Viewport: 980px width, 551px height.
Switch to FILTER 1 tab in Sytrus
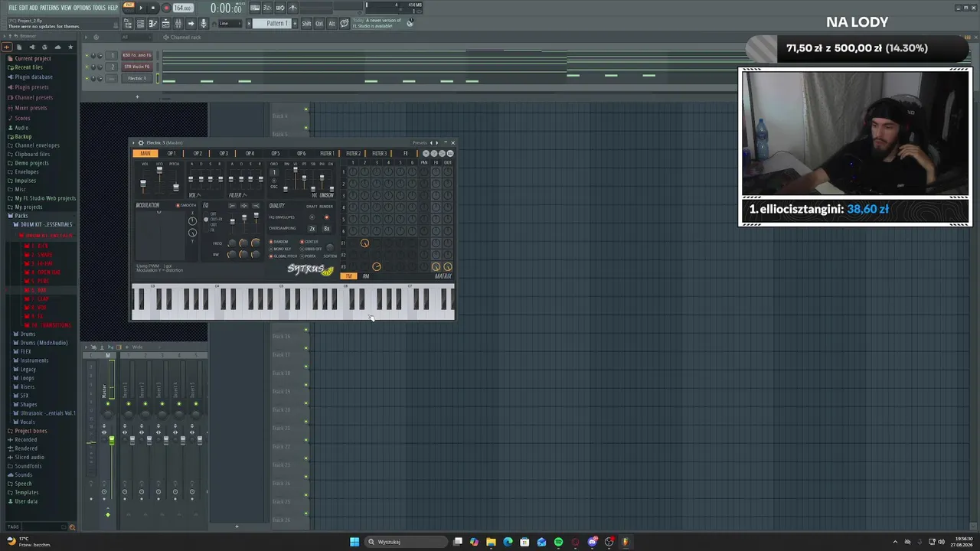(x=327, y=154)
